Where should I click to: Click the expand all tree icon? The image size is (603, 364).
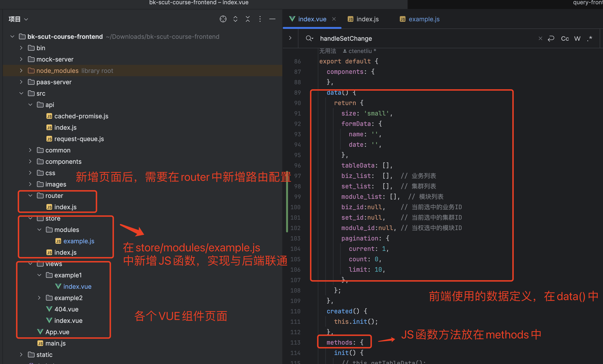[235, 19]
